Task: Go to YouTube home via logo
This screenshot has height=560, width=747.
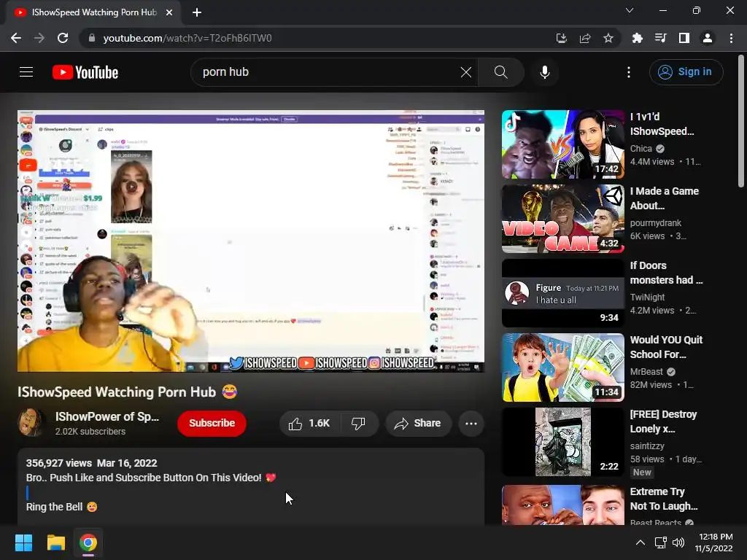Action: point(85,72)
